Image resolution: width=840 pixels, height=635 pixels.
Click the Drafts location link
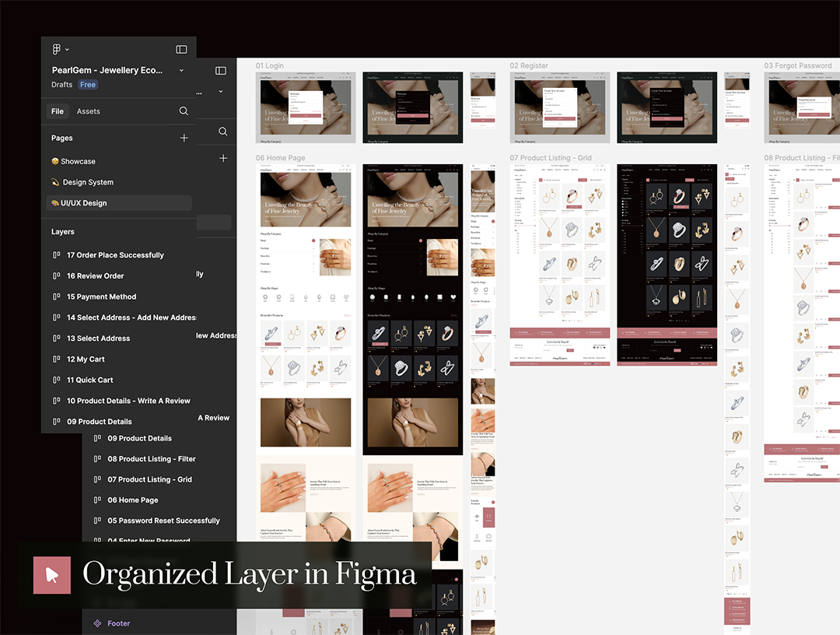click(62, 85)
